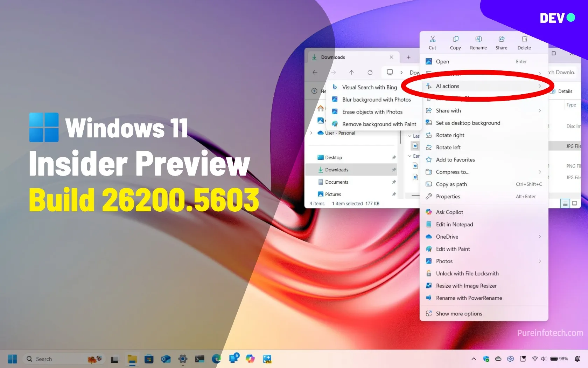Click Ask Copilot entry
This screenshot has height=368, width=588.
(484, 212)
